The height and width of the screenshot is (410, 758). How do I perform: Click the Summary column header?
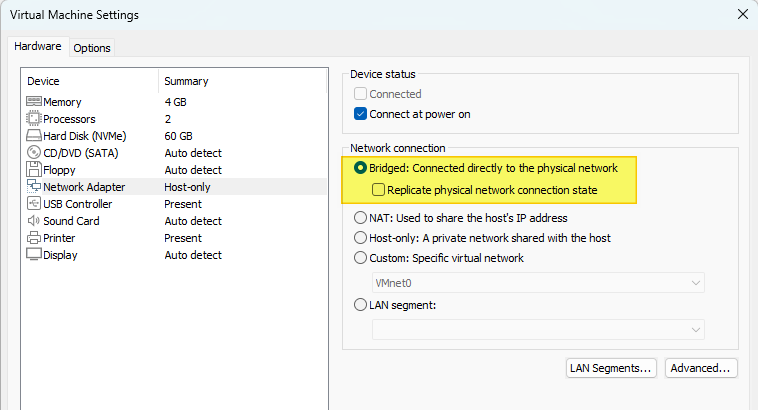pyautogui.click(x=186, y=81)
